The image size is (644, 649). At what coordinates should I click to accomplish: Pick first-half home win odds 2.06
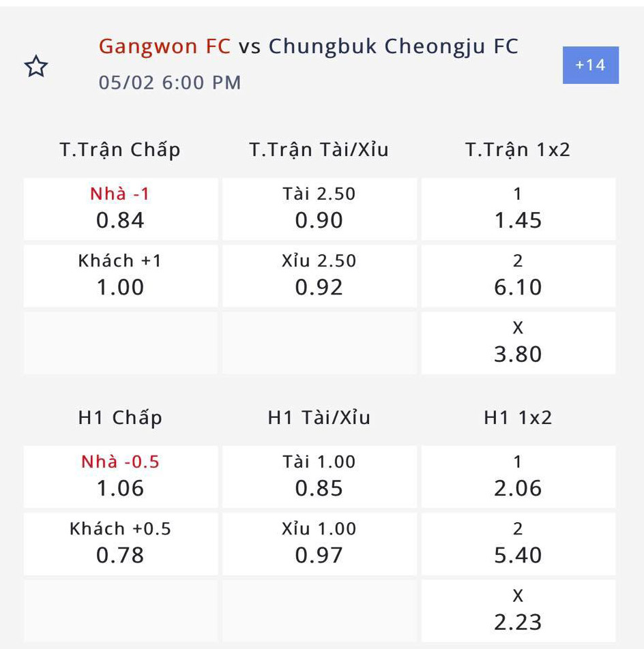coord(518,477)
